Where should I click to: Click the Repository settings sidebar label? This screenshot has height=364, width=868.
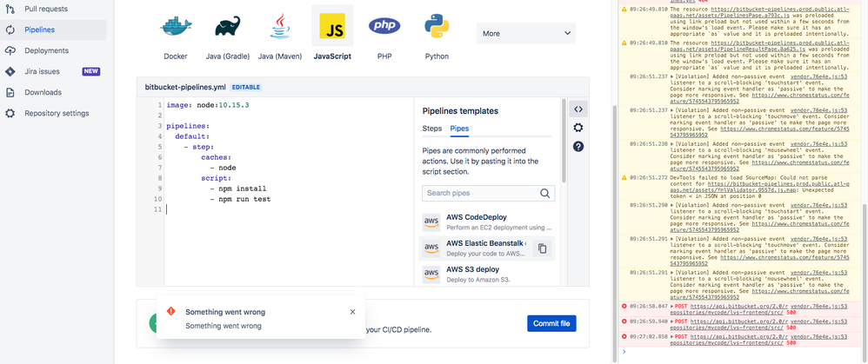[57, 114]
